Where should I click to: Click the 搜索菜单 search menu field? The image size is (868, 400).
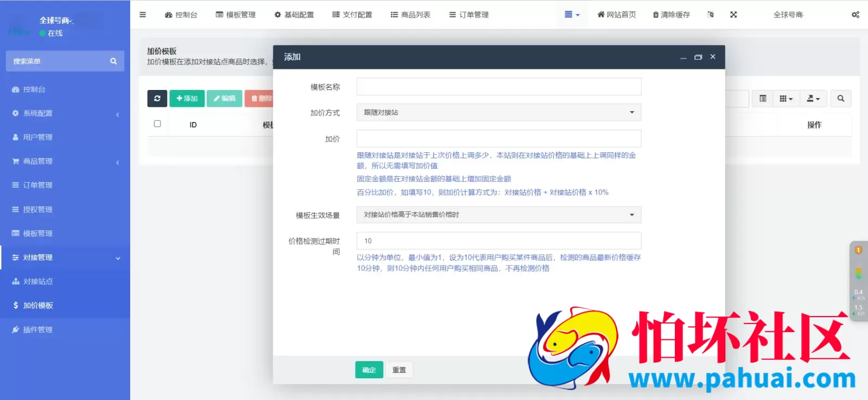[57, 61]
